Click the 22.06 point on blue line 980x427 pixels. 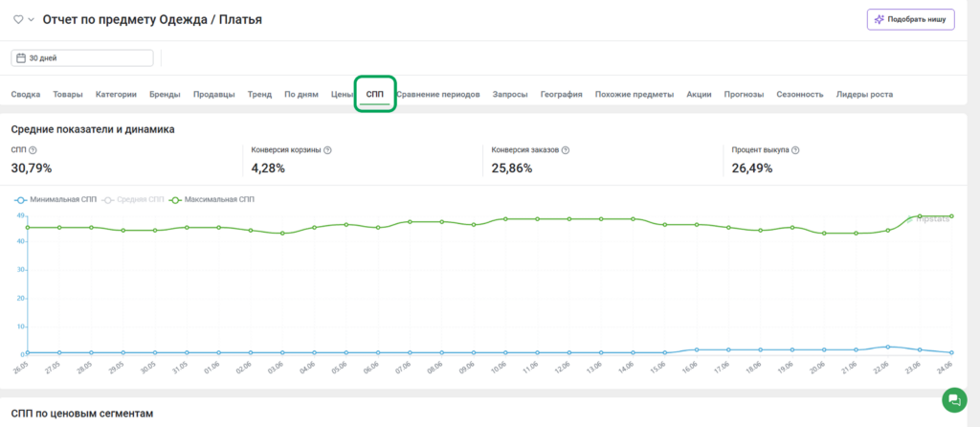pyautogui.click(x=887, y=347)
